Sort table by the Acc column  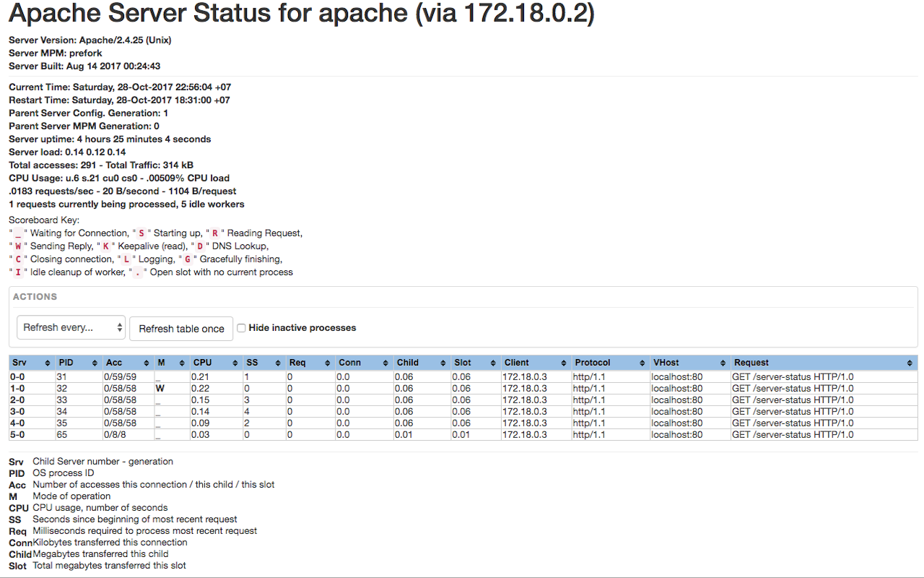click(x=128, y=363)
